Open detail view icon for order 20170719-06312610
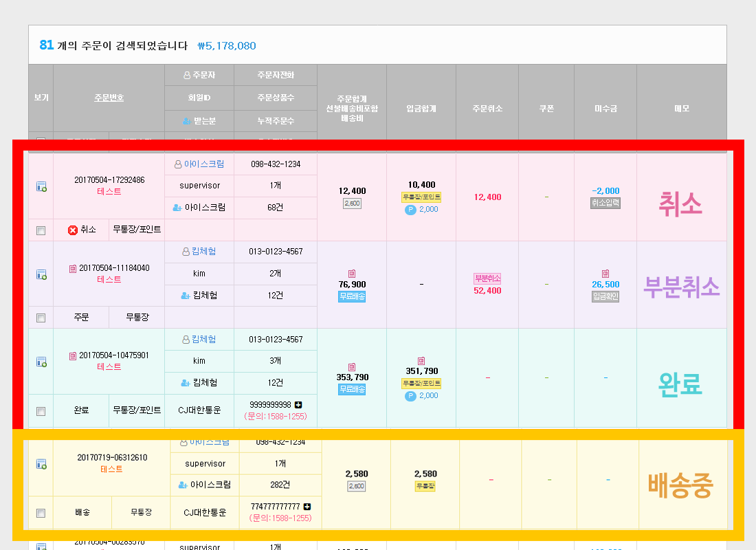756x550 pixels. click(41, 464)
